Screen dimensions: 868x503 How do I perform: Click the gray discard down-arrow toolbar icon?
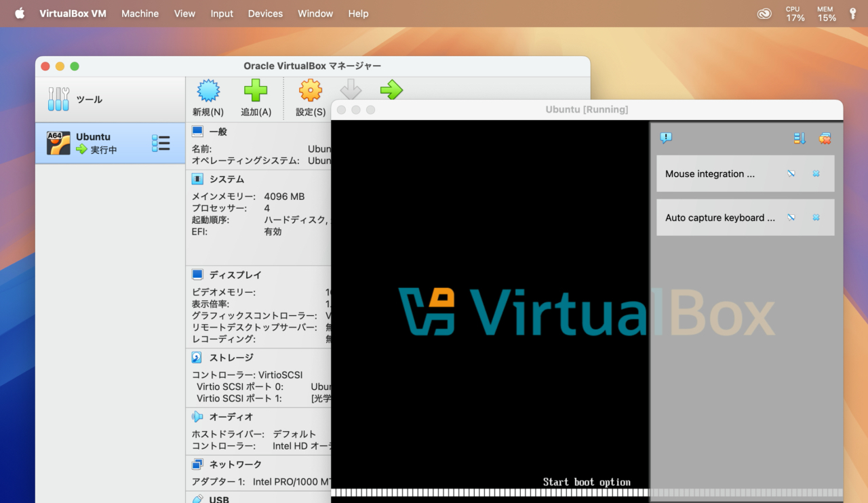tap(351, 90)
